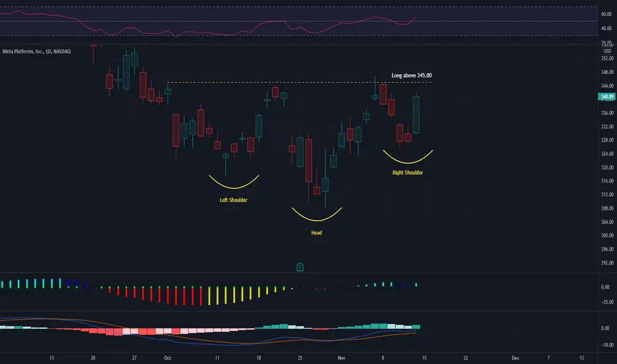Click the 'Nov' date label
The height and width of the screenshot is (364, 617).
tap(341, 358)
